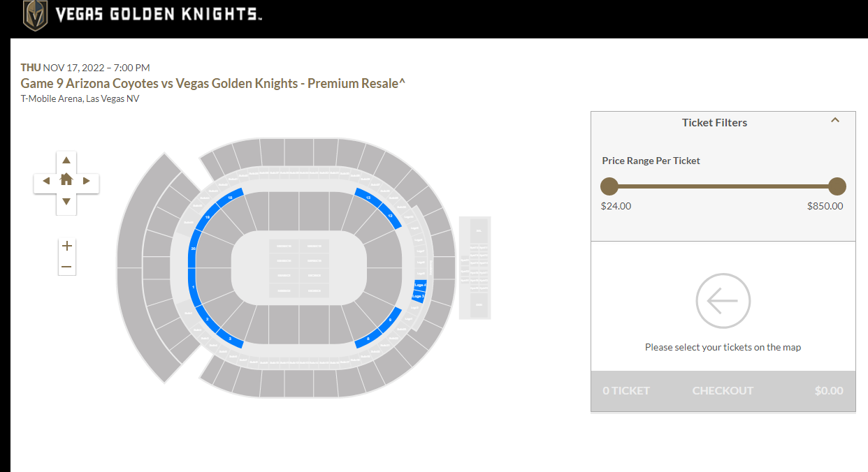Click the back arrow circle icon

[723, 301]
